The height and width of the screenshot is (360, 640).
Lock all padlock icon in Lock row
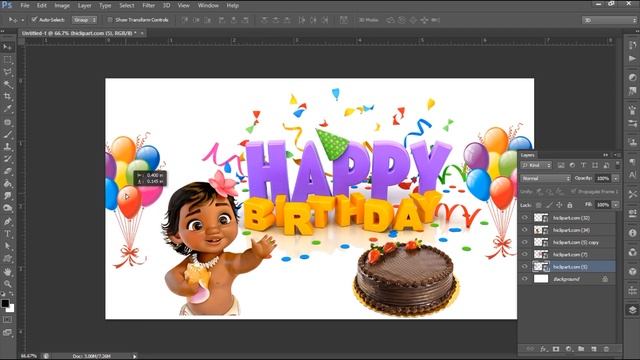pyautogui.click(x=570, y=205)
